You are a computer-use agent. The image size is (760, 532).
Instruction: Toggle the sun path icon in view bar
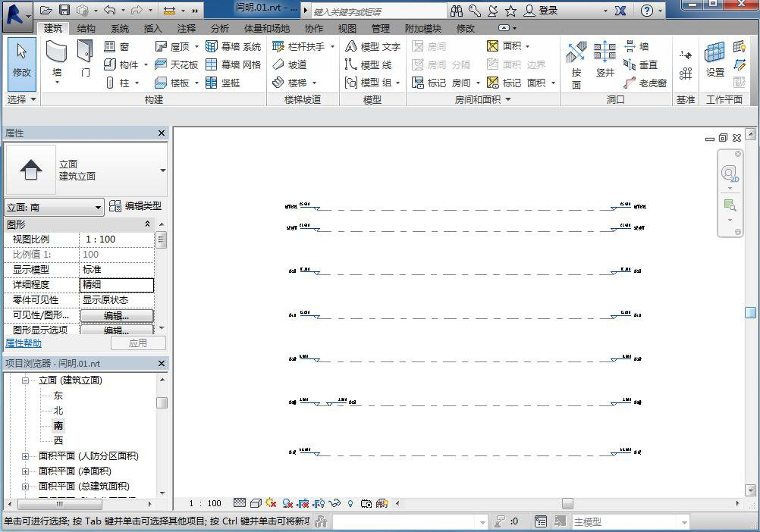[x=271, y=503]
